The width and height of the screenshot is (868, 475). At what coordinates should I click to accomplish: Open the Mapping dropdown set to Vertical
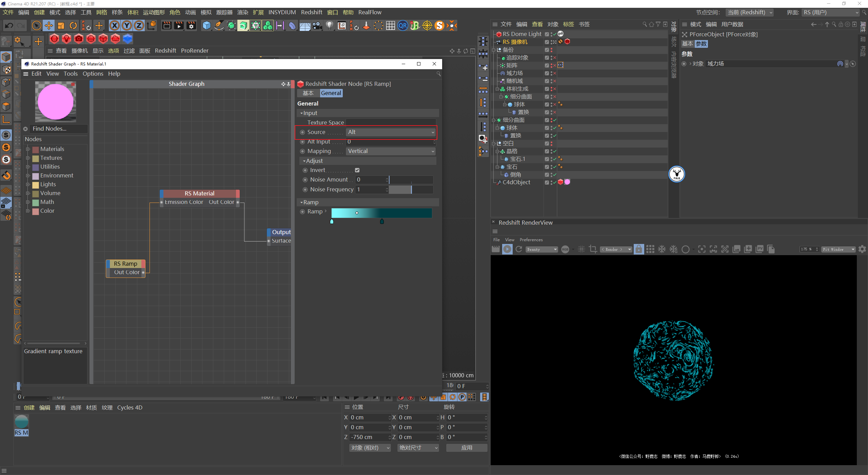tap(391, 151)
